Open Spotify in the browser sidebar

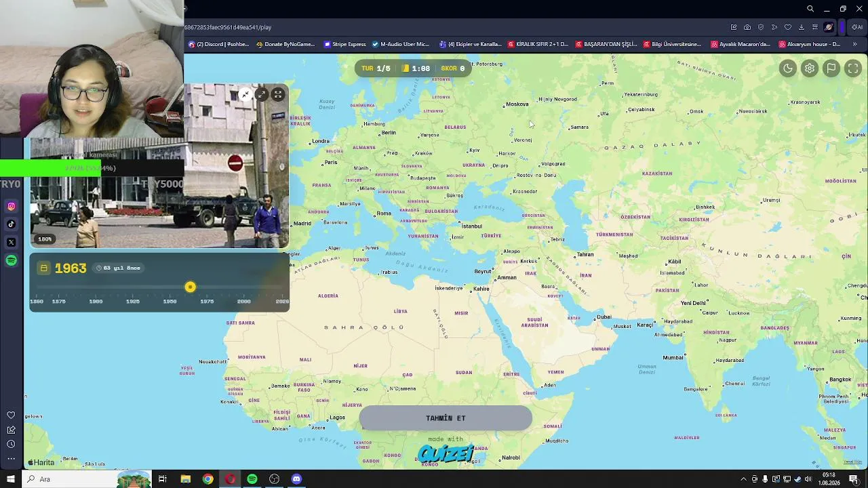point(11,260)
